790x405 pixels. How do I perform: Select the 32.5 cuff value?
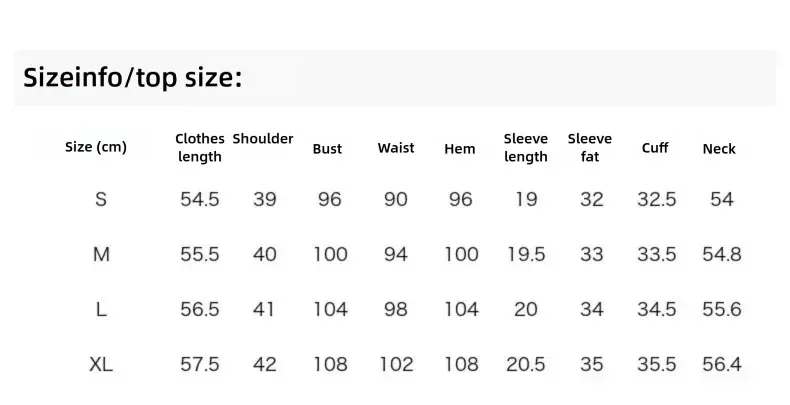[x=656, y=199]
